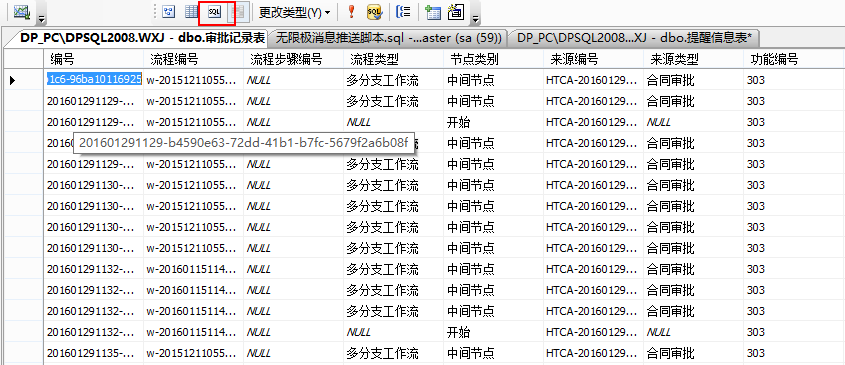
Task: Click the current-row arrow selector
Action: 13,80
